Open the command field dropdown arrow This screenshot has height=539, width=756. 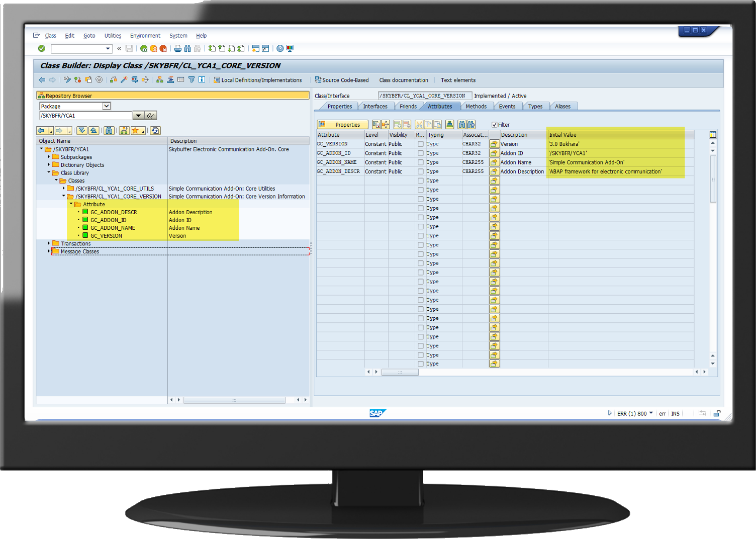pyautogui.click(x=108, y=49)
